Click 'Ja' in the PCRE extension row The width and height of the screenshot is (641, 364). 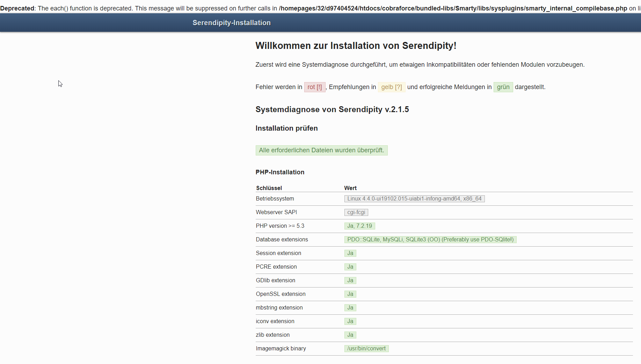point(350,267)
